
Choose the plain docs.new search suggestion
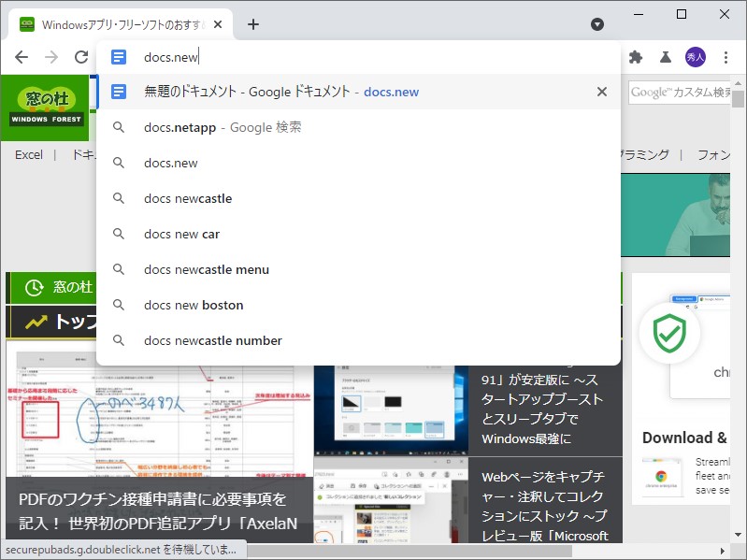tap(358, 163)
